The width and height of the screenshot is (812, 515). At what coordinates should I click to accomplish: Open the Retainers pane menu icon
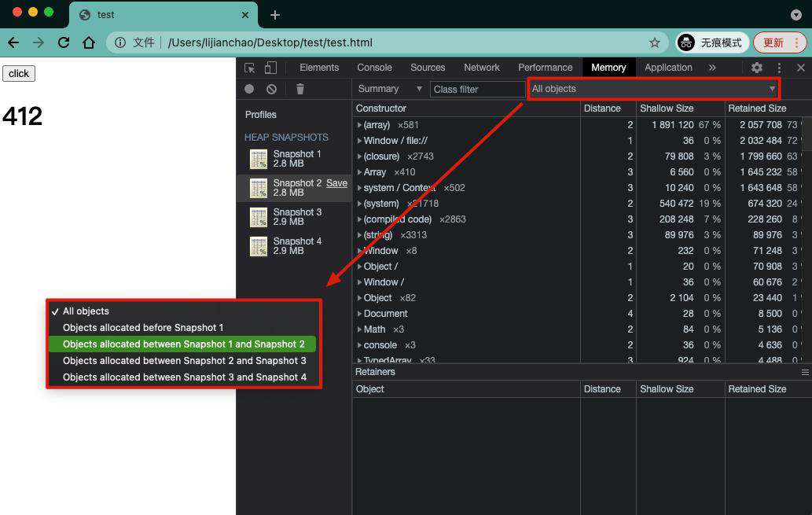(x=805, y=372)
